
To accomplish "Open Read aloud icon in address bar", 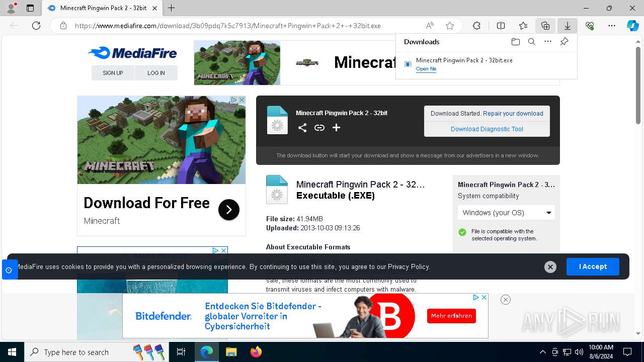I will (x=430, y=26).
